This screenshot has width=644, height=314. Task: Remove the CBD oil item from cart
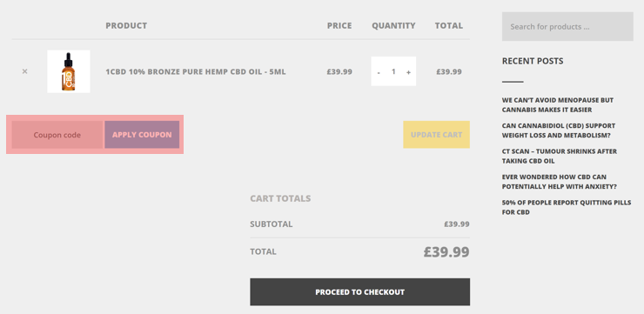pyautogui.click(x=24, y=71)
